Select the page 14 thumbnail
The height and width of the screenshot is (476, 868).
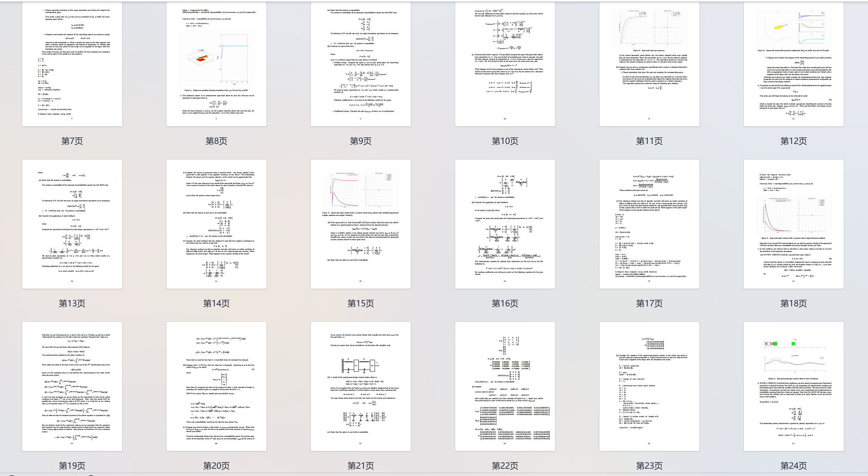coord(216,224)
